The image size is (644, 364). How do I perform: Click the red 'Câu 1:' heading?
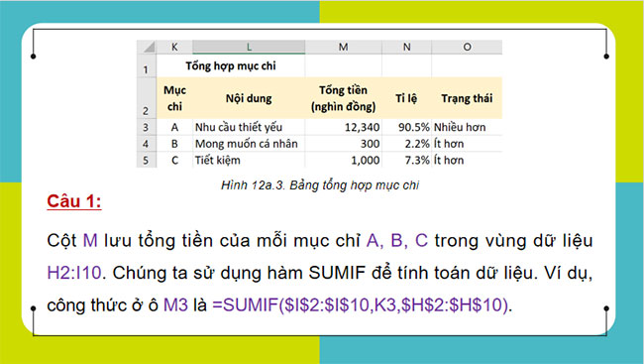[x=74, y=201]
